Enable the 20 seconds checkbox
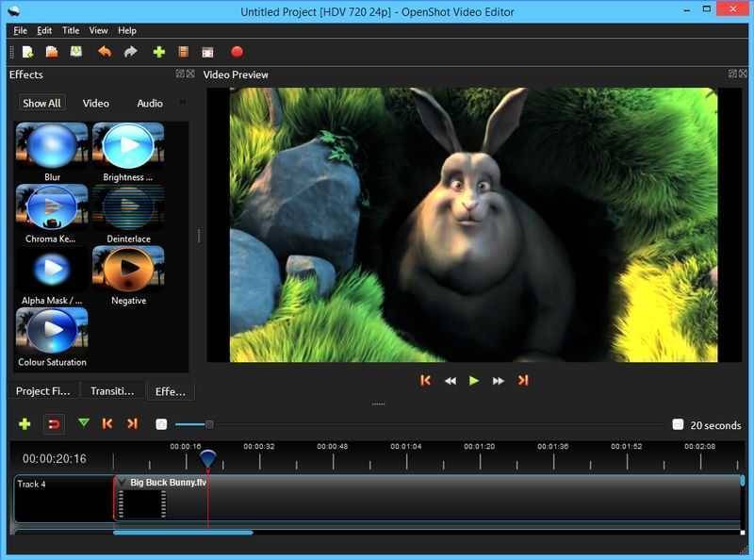The height and width of the screenshot is (560, 754). click(x=677, y=424)
